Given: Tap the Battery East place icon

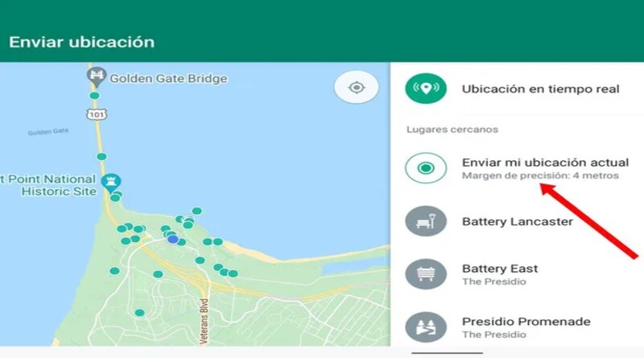Looking at the screenshot, I should pos(426,274).
